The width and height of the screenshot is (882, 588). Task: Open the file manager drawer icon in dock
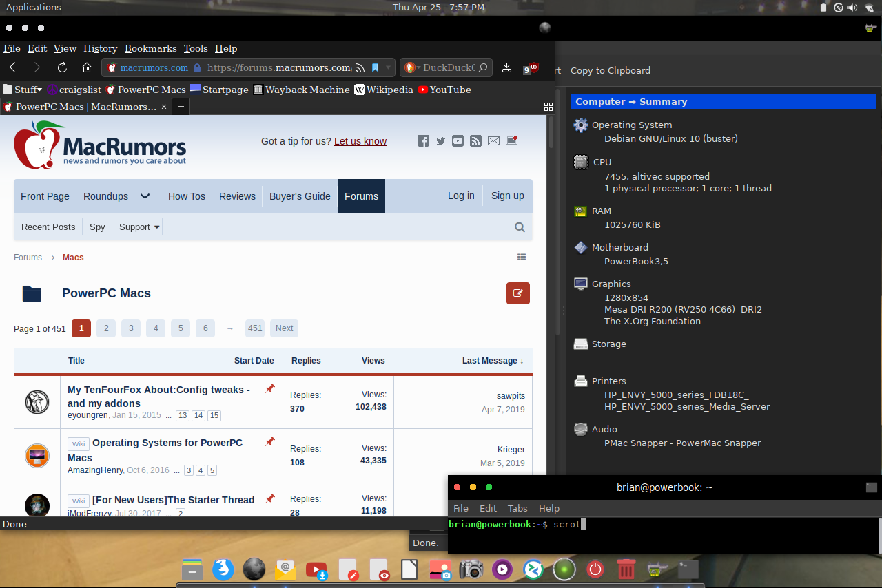(x=192, y=569)
